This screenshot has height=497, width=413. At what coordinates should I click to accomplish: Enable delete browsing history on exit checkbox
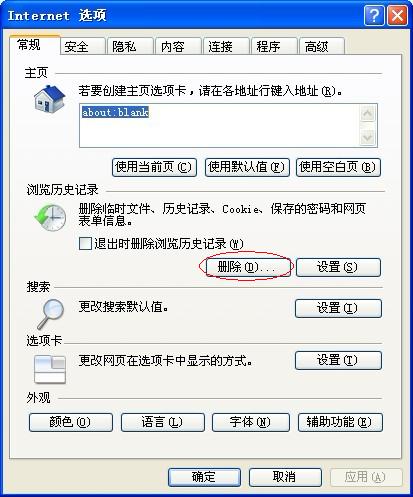[85, 243]
